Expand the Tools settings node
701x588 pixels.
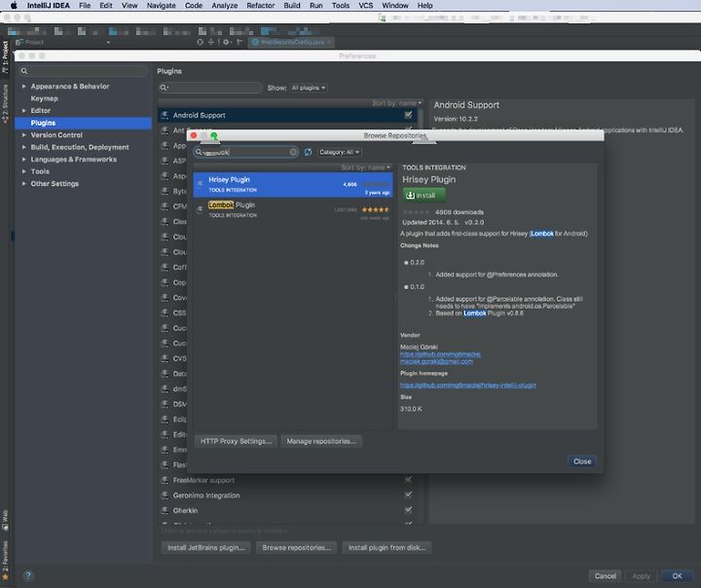[x=24, y=171]
